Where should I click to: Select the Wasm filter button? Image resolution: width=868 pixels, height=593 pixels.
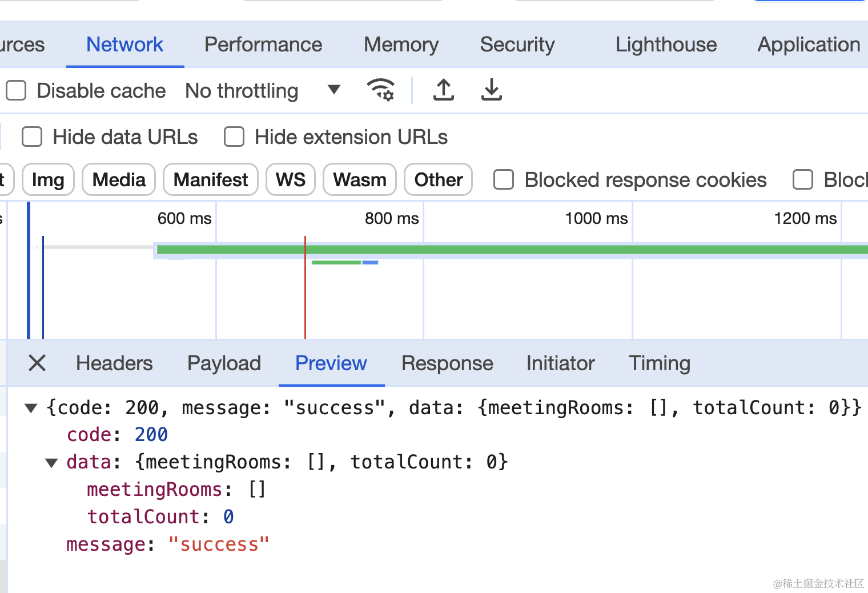360,180
